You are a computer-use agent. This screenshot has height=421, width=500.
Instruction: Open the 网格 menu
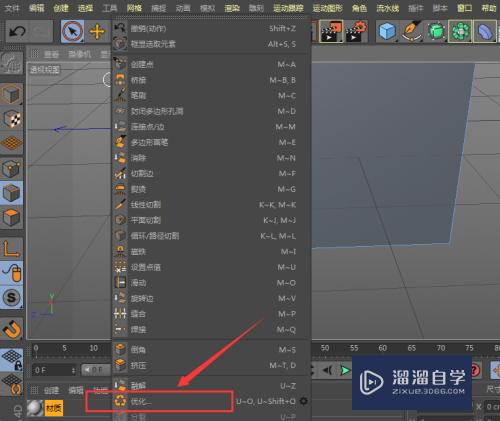[x=134, y=8]
